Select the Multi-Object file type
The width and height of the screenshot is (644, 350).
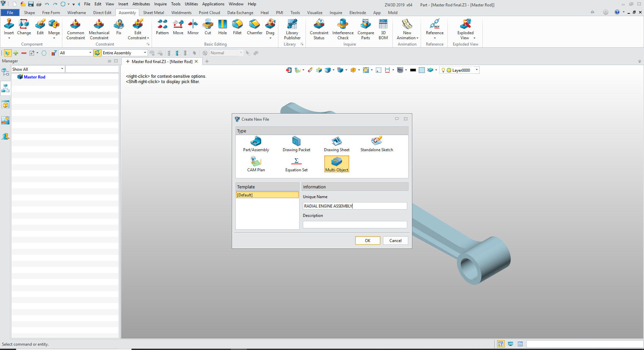click(x=336, y=164)
